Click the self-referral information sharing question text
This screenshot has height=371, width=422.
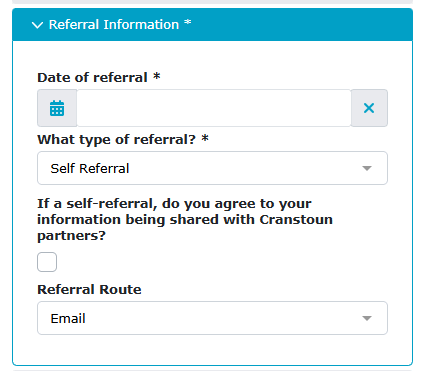(x=185, y=219)
